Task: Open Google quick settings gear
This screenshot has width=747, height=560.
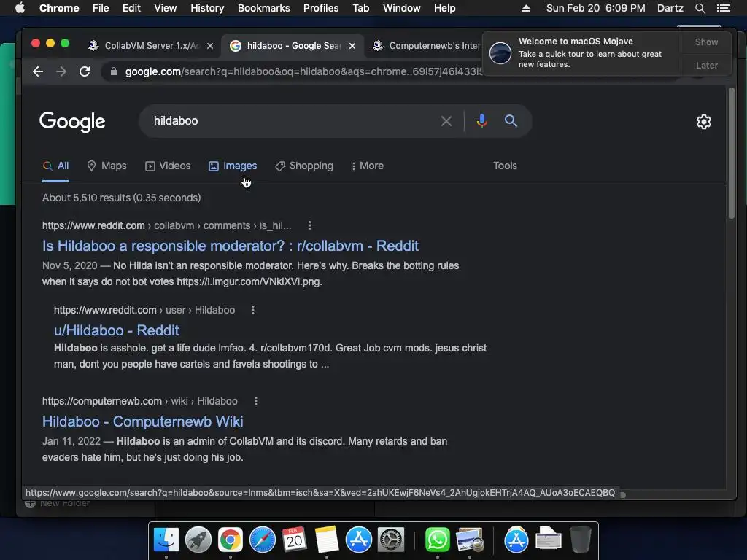Action: tap(704, 122)
